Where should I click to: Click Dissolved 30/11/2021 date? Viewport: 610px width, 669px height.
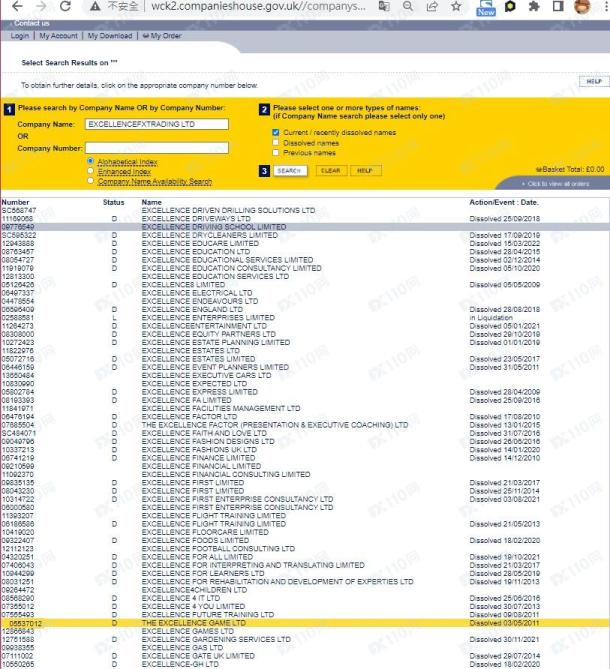[505, 640]
